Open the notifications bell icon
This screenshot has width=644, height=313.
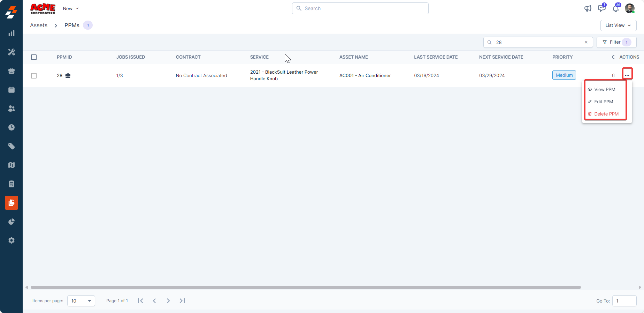click(x=616, y=8)
